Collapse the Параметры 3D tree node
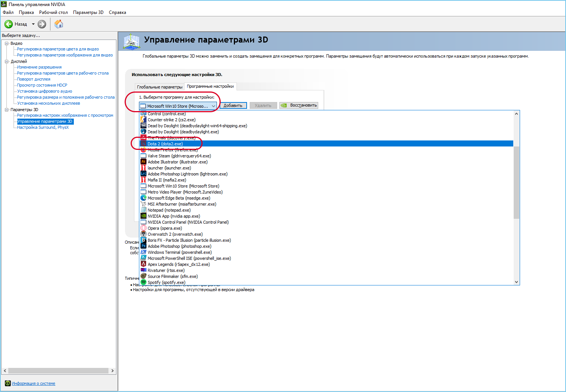The width and height of the screenshot is (566, 392). click(x=7, y=110)
